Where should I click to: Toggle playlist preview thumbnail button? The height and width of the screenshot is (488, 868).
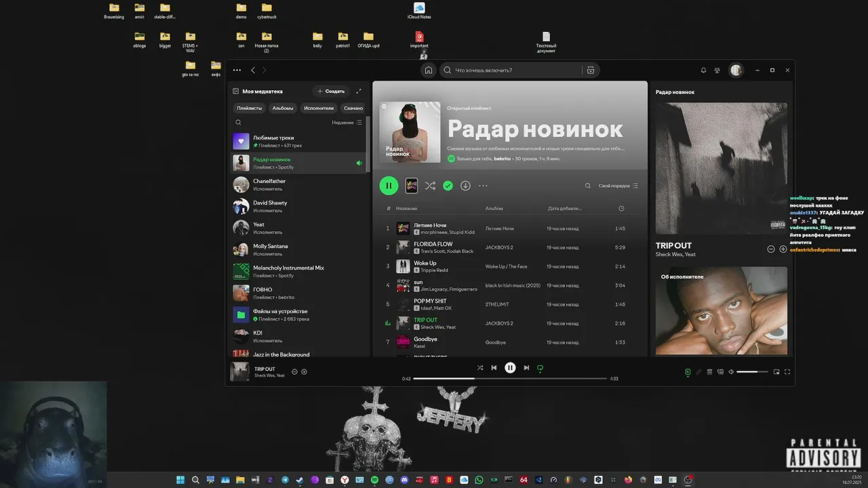(x=412, y=185)
